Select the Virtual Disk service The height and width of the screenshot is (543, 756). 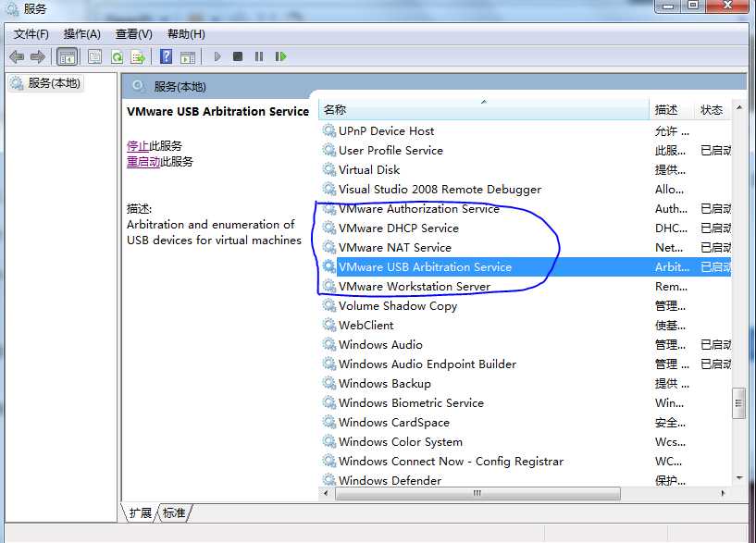pyautogui.click(x=525, y=169)
